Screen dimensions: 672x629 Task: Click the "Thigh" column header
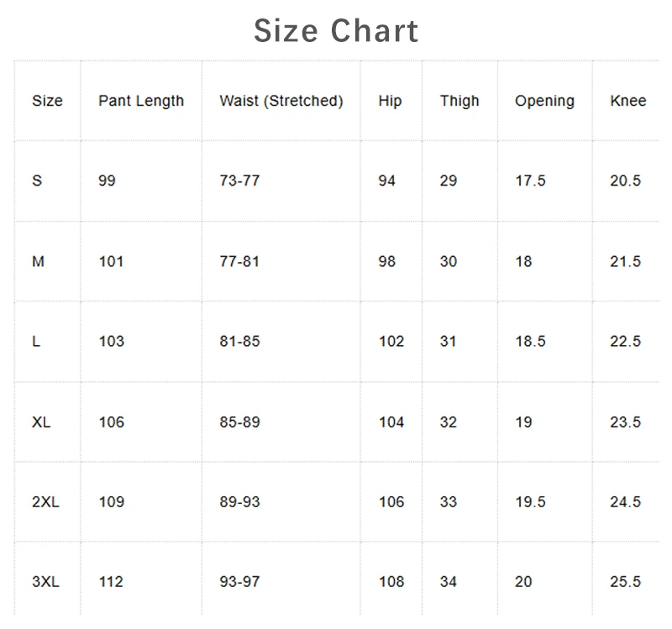pyautogui.click(x=459, y=101)
